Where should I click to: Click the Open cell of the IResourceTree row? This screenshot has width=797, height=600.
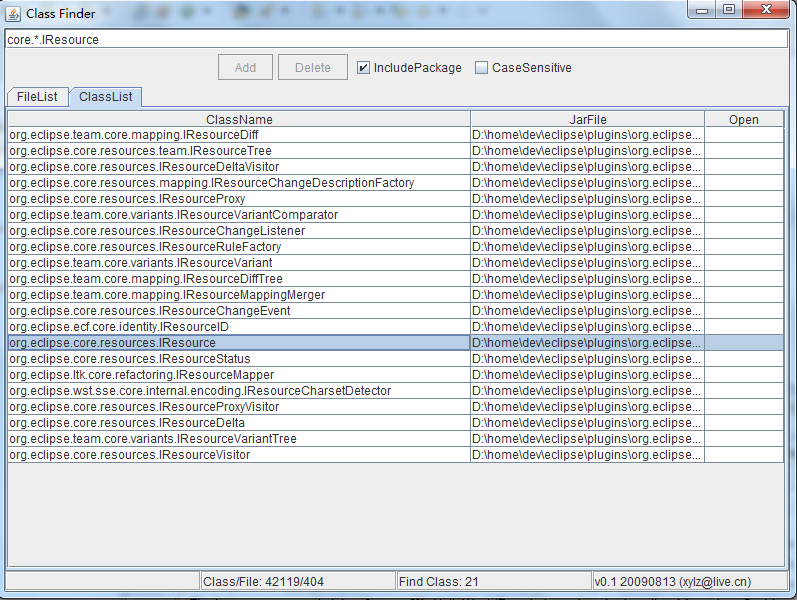coord(744,151)
